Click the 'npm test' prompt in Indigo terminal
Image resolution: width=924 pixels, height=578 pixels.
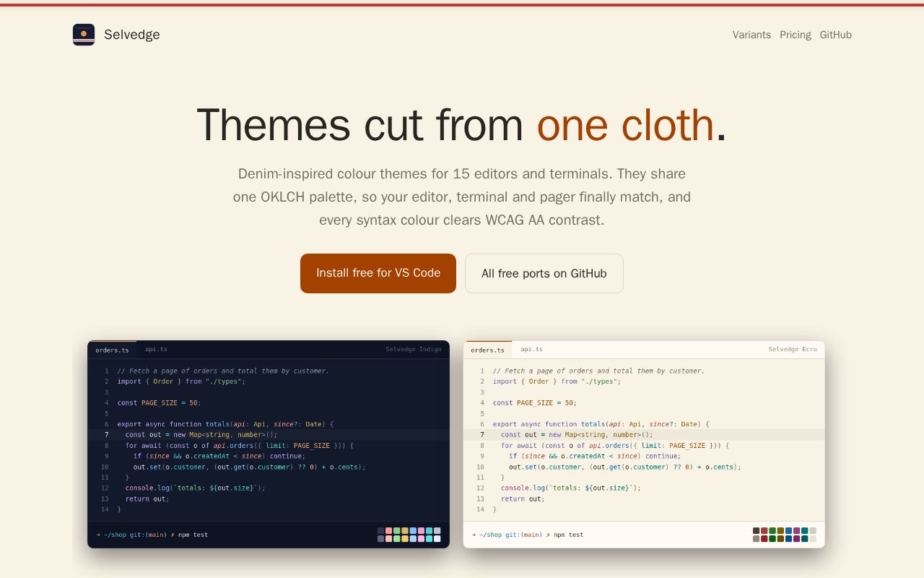pyautogui.click(x=193, y=535)
